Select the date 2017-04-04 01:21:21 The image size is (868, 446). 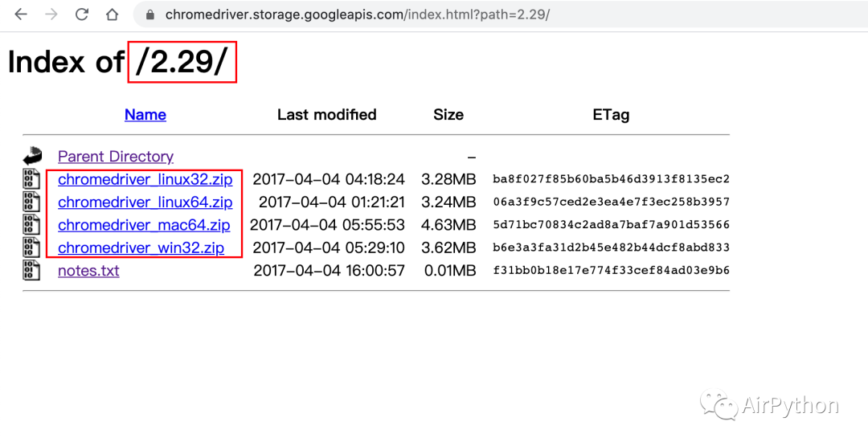(332, 202)
